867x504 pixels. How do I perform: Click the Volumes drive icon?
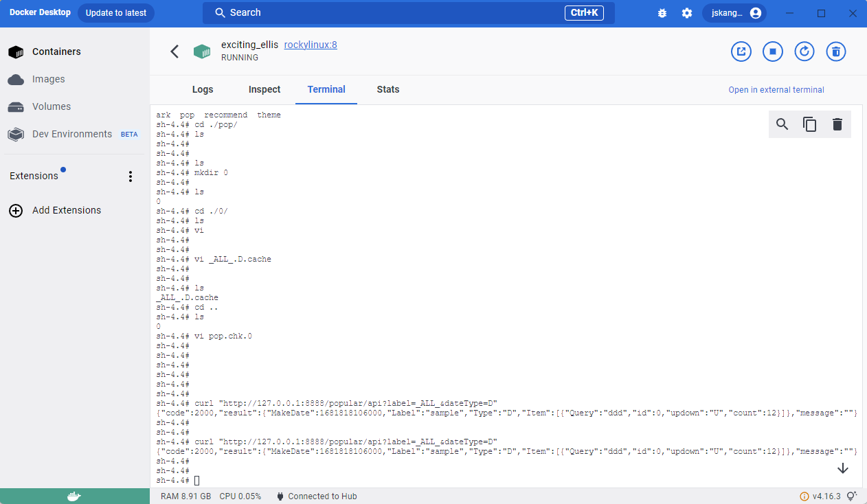16,107
